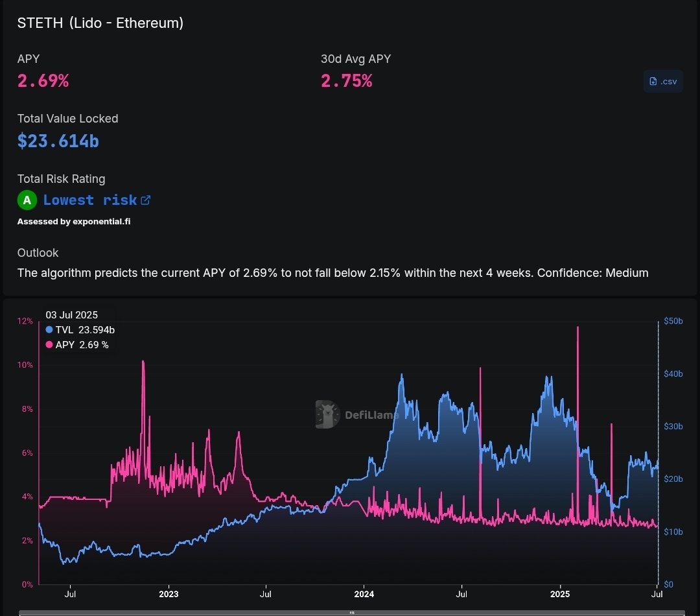Click the 2025 x-axis label
This screenshot has width=700, height=616.
coord(560,594)
